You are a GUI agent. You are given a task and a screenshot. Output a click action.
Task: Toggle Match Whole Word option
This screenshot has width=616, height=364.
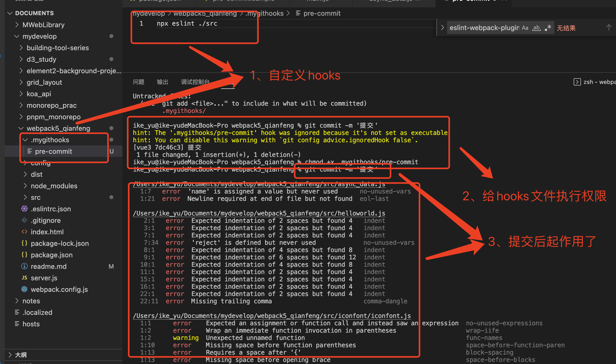pos(537,28)
